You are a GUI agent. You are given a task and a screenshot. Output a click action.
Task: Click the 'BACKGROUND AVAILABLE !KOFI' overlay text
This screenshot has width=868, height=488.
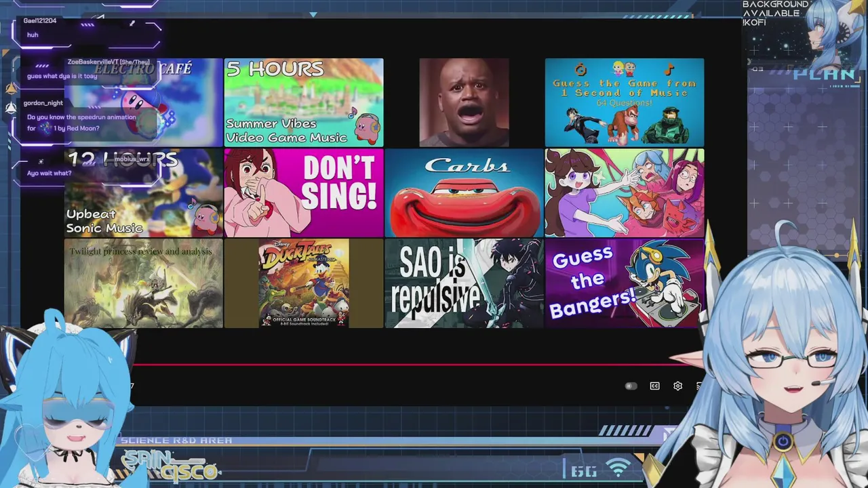coord(775,14)
